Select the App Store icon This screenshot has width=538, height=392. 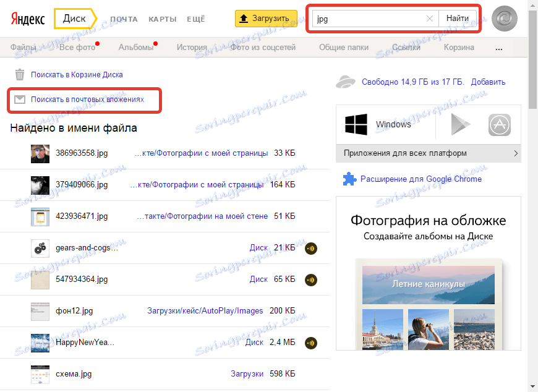point(500,125)
